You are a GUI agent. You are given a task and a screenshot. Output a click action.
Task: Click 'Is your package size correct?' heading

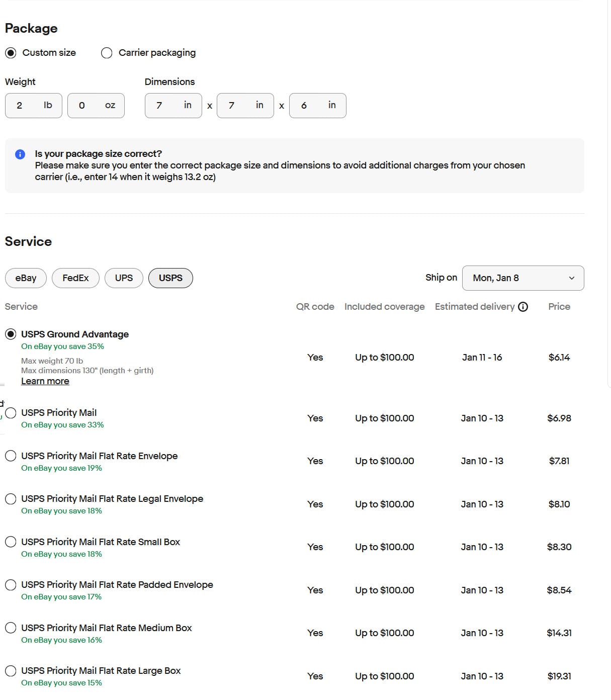coord(98,154)
